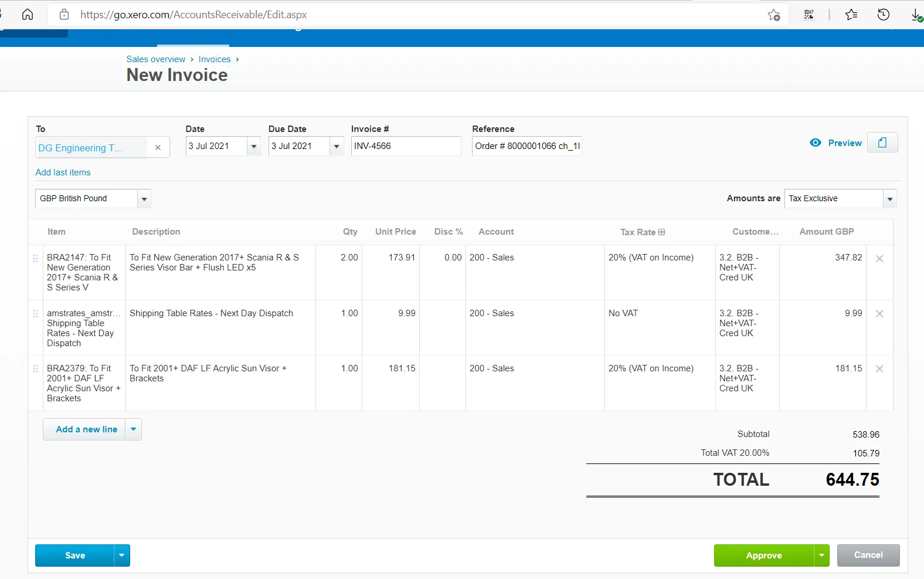
Task: Save the invoice
Action: coord(75,556)
